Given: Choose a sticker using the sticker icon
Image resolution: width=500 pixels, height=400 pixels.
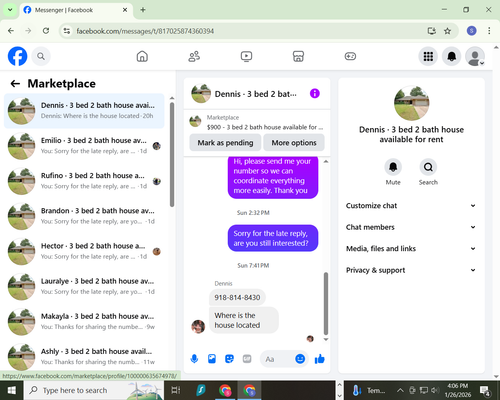Looking at the screenshot, I should click(229, 359).
